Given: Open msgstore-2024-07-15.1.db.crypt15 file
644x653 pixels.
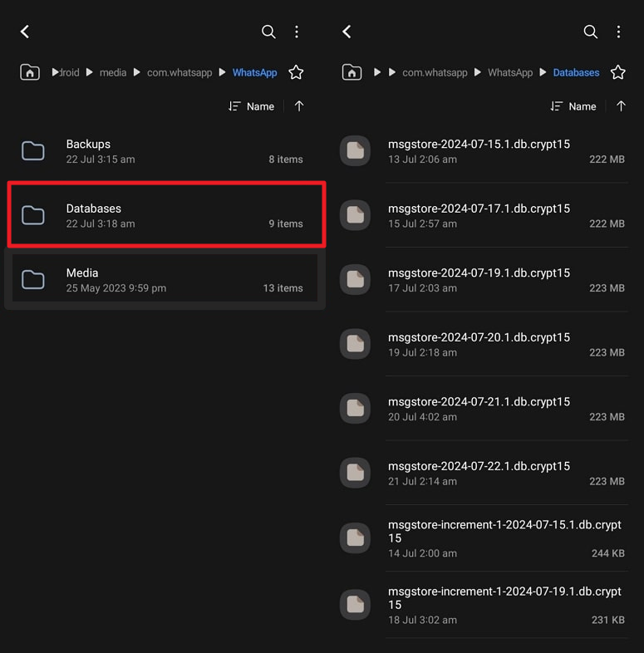Looking at the screenshot, I should point(484,151).
